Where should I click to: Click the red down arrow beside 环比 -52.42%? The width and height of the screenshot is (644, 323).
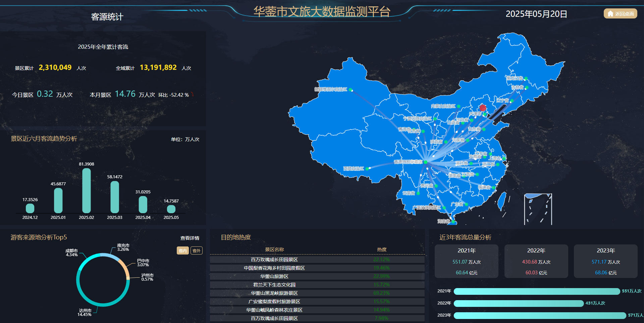coord(192,94)
